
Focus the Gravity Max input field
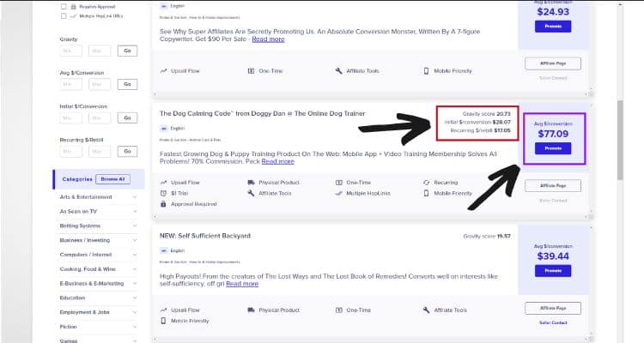coord(100,51)
